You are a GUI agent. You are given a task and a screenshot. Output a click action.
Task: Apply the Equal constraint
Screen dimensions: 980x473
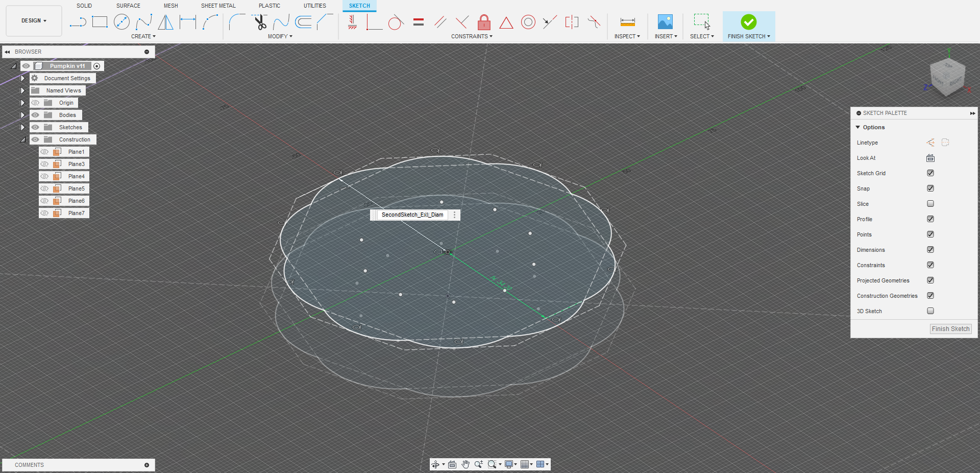[419, 22]
